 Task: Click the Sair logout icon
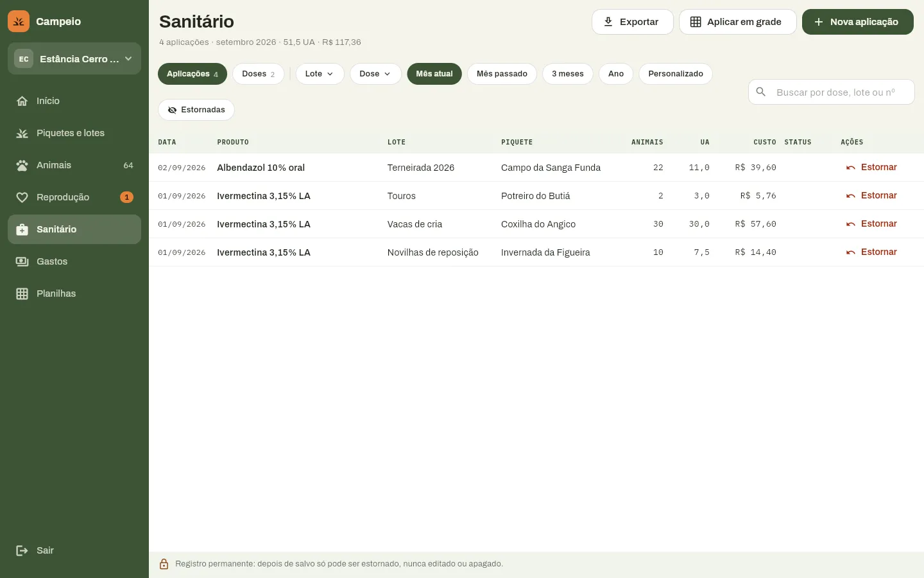click(22, 550)
